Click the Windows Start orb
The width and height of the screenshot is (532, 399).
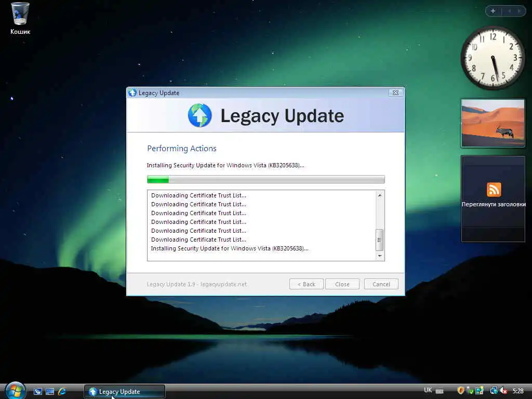pos(15,391)
